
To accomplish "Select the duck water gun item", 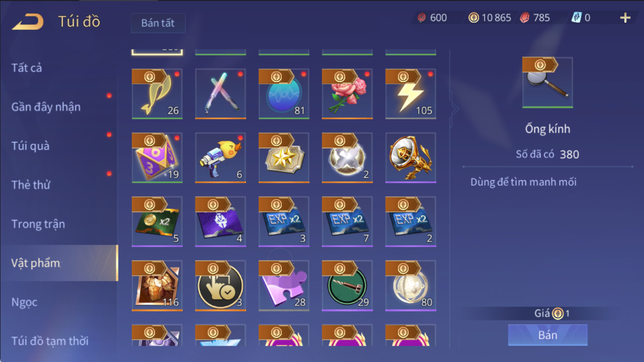I will click(x=220, y=158).
